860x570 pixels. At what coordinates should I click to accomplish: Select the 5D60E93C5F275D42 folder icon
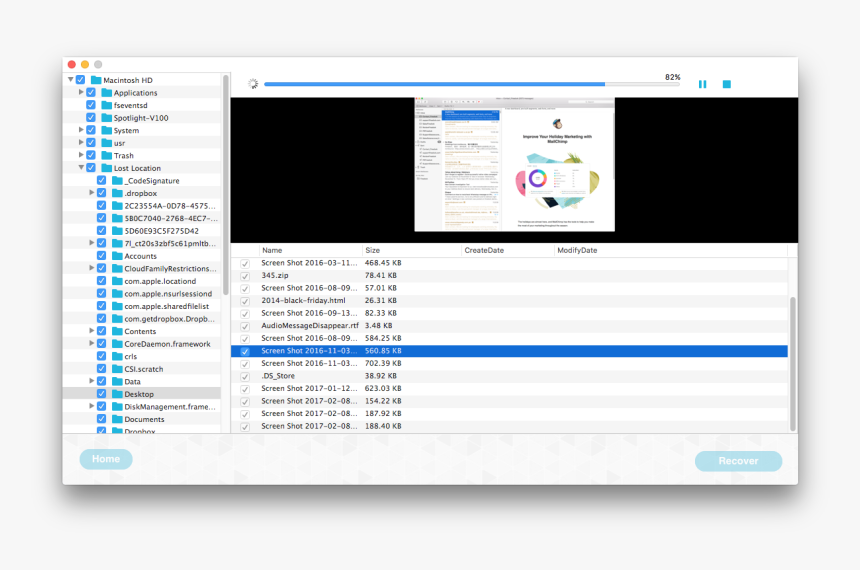click(x=117, y=231)
